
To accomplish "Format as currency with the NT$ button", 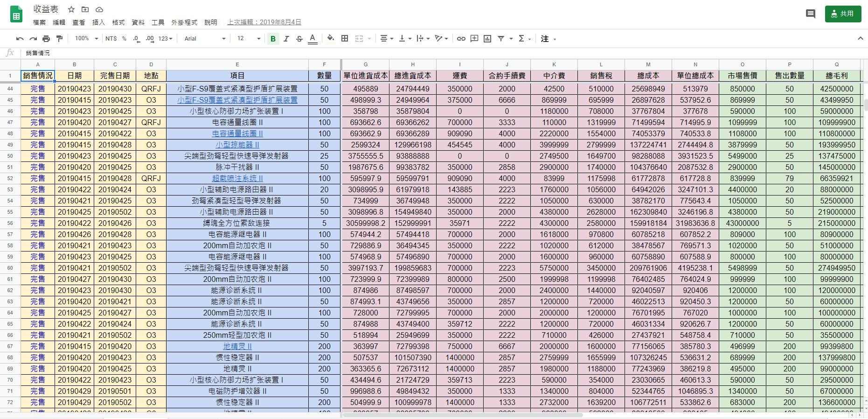I will [x=111, y=39].
